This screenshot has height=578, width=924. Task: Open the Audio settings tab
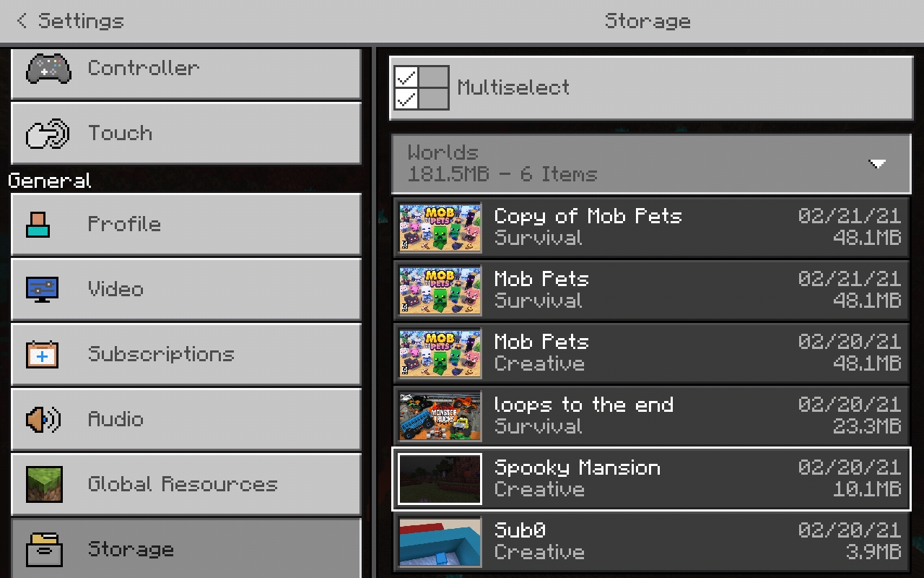186,420
